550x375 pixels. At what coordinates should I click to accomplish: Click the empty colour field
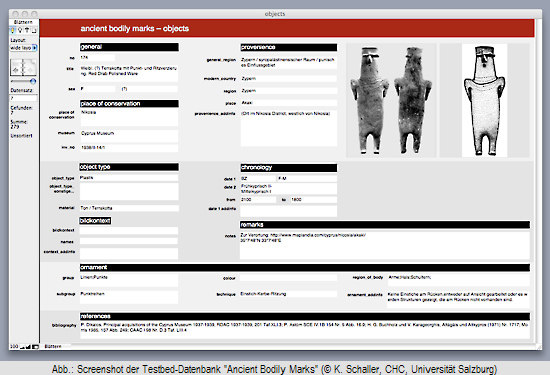click(289, 278)
